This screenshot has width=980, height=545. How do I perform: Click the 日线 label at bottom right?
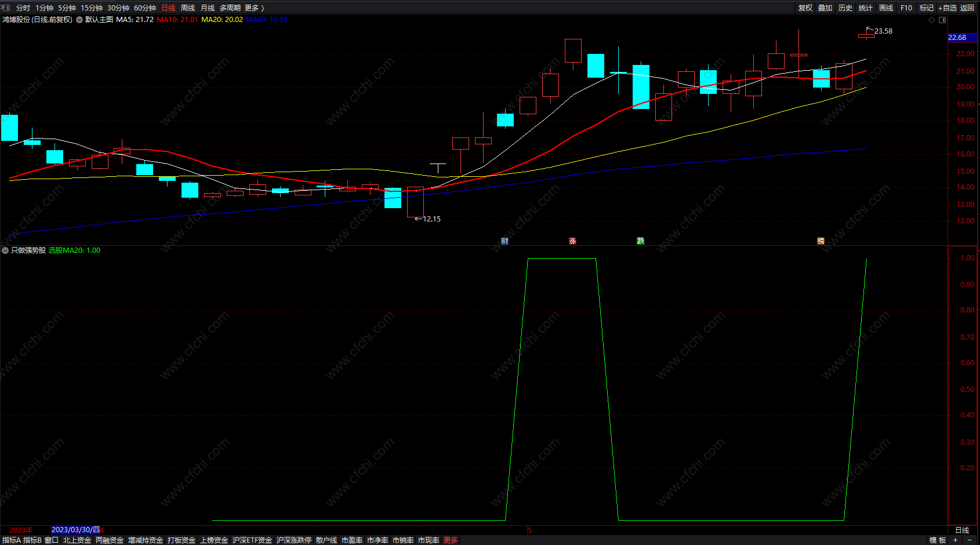point(962,531)
